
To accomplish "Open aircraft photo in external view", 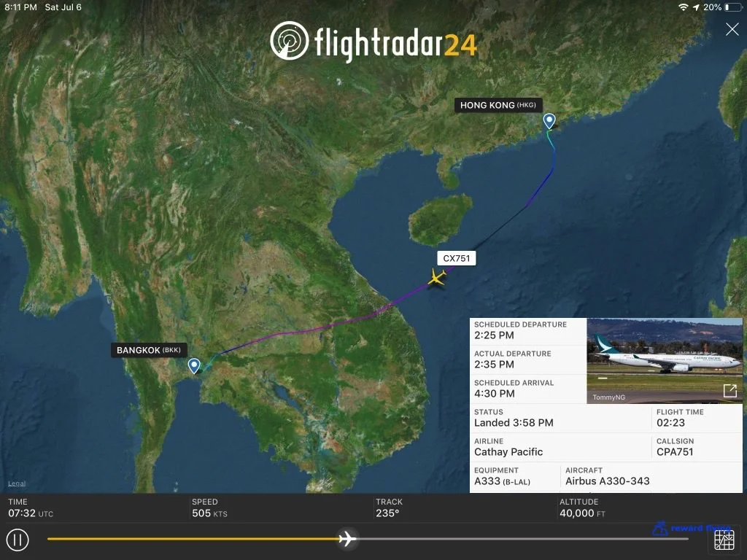I will [729, 391].
